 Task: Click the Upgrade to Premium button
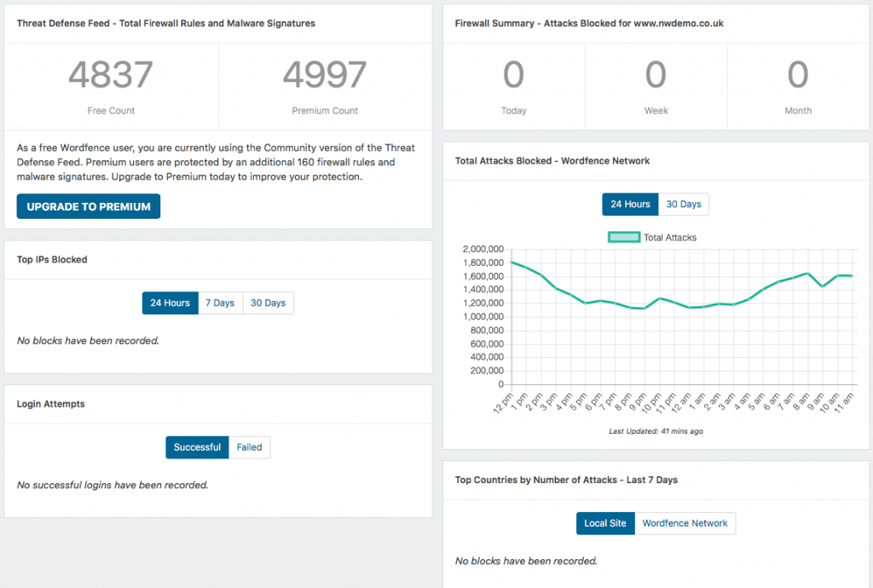tap(88, 206)
